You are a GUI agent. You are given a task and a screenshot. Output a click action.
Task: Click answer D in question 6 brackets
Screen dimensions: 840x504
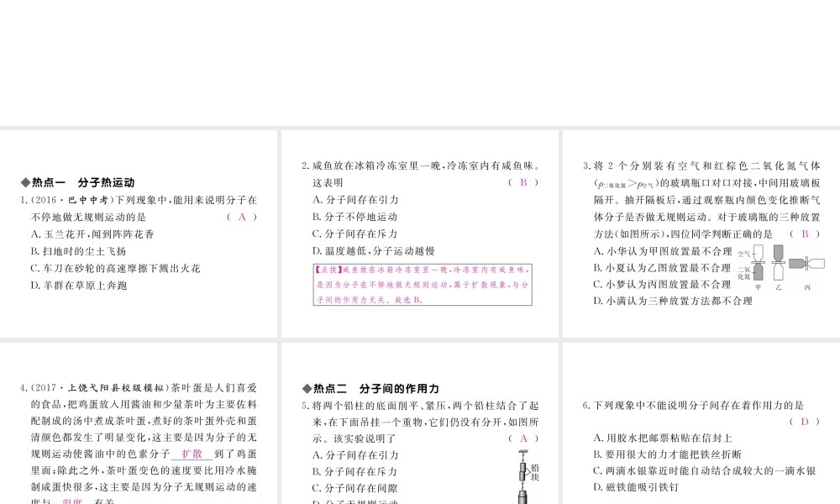pyautogui.click(x=805, y=422)
